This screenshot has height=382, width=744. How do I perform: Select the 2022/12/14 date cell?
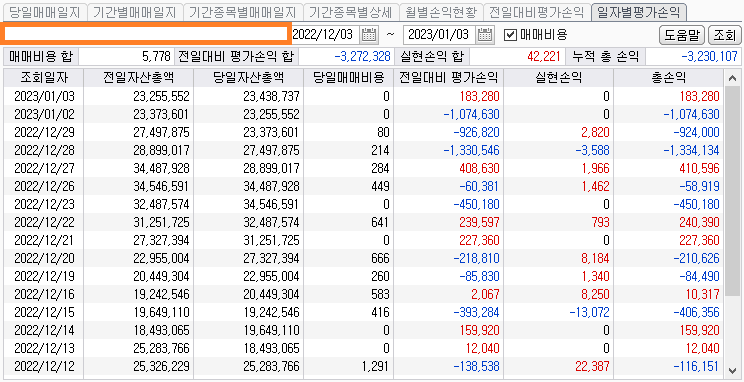[44, 330]
